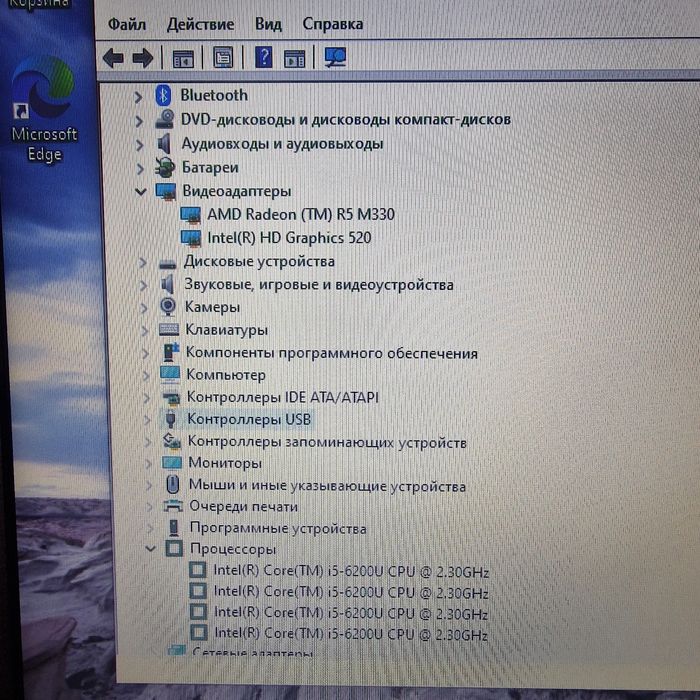Select Компоненты программного обеспечения row
This screenshot has width=700, height=700.
(332, 353)
